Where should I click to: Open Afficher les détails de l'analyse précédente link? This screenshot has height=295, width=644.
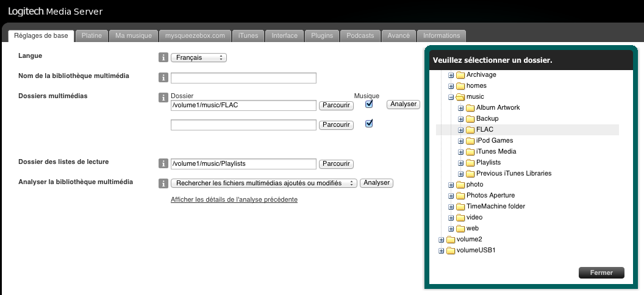pyautogui.click(x=234, y=200)
